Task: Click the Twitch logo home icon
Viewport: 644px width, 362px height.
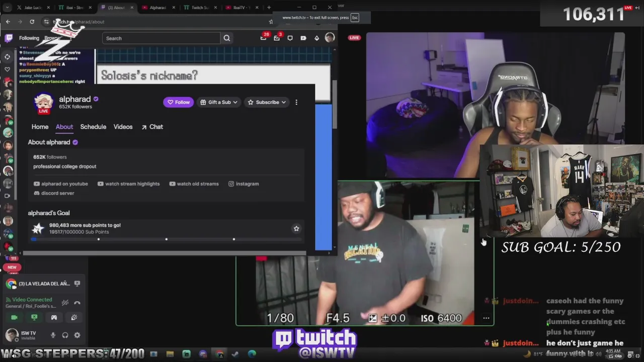Action: 9,38
